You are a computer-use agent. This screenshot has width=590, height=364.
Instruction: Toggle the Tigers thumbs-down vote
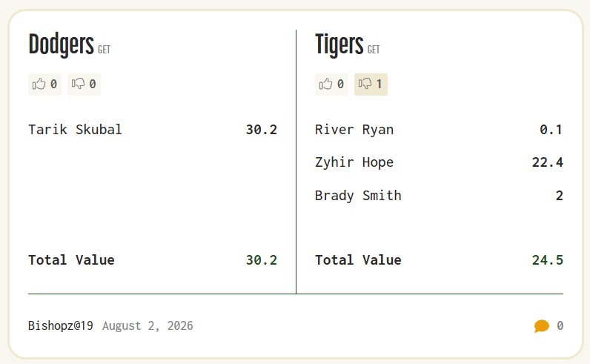coord(371,84)
